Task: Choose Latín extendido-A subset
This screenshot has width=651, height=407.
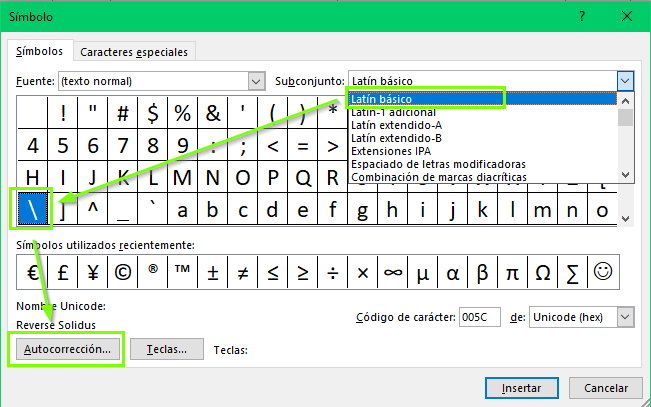Action: click(482, 125)
